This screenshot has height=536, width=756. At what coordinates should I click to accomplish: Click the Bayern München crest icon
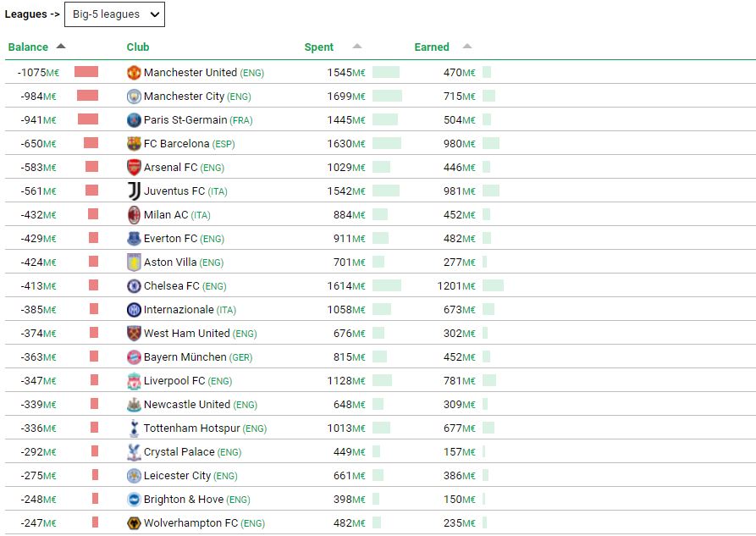point(134,357)
